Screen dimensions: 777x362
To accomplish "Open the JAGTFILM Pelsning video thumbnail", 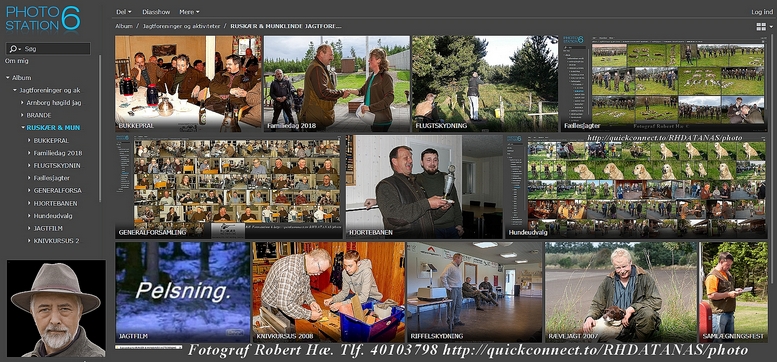I will (x=183, y=292).
